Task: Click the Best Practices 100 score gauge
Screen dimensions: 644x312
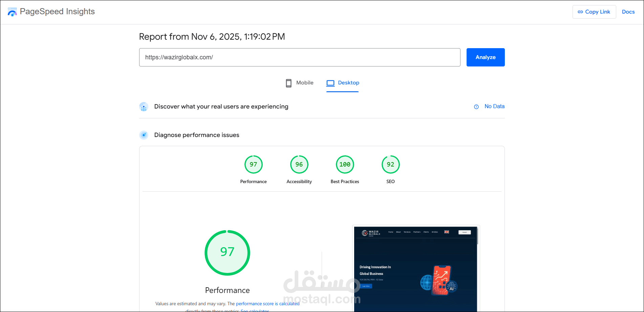Action: click(x=345, y=164)
